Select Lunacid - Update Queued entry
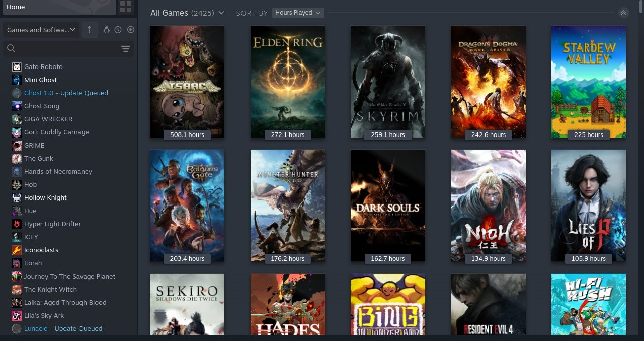Screen dimensions: 644x341 [63, 328]
